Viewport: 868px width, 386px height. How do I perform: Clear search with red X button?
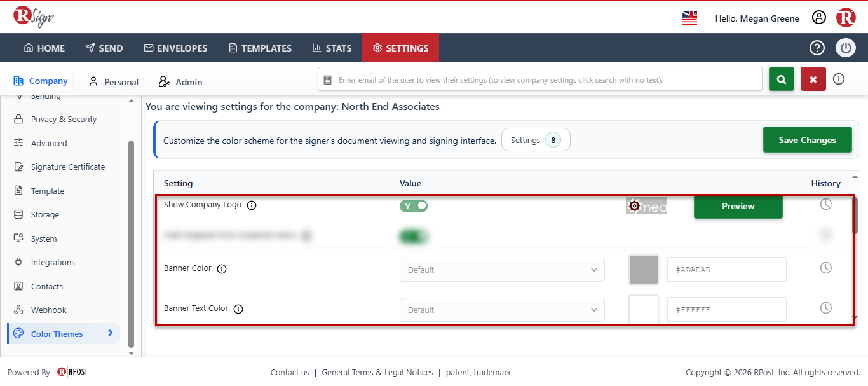point(813,79)
